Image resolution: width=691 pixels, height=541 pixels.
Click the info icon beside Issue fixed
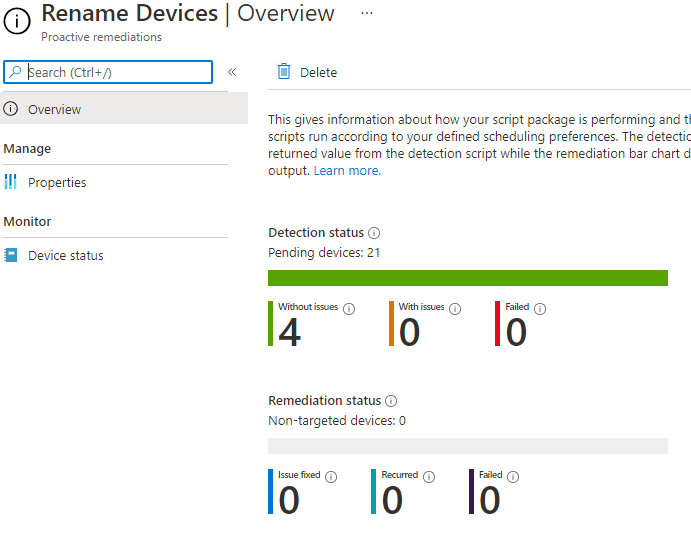point(331,477)
